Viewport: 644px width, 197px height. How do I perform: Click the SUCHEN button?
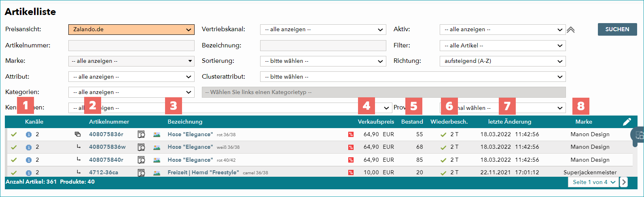click(x=617, y=29)
